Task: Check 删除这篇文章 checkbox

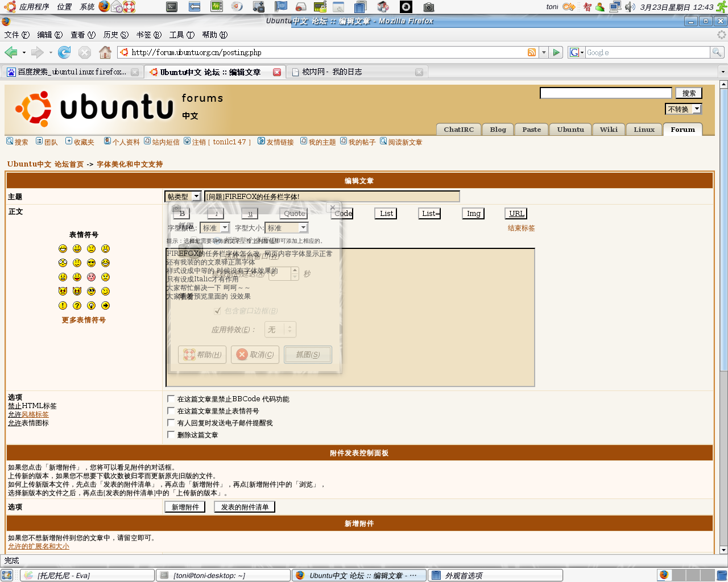Action: tap(171, 435)
